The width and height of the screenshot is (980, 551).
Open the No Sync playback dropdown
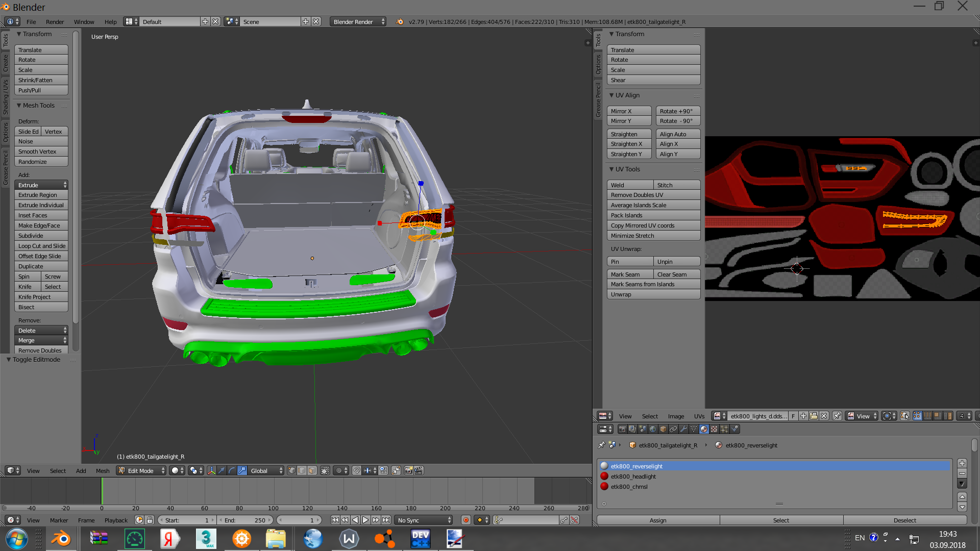pyautogui.click(x=424, y=520)
